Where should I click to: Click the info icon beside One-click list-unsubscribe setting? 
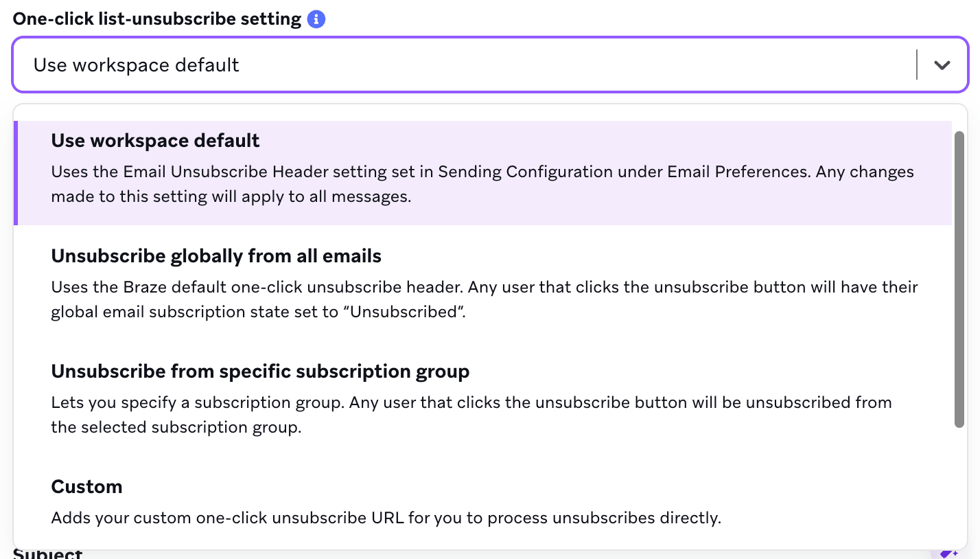click(x=316, y=19)
